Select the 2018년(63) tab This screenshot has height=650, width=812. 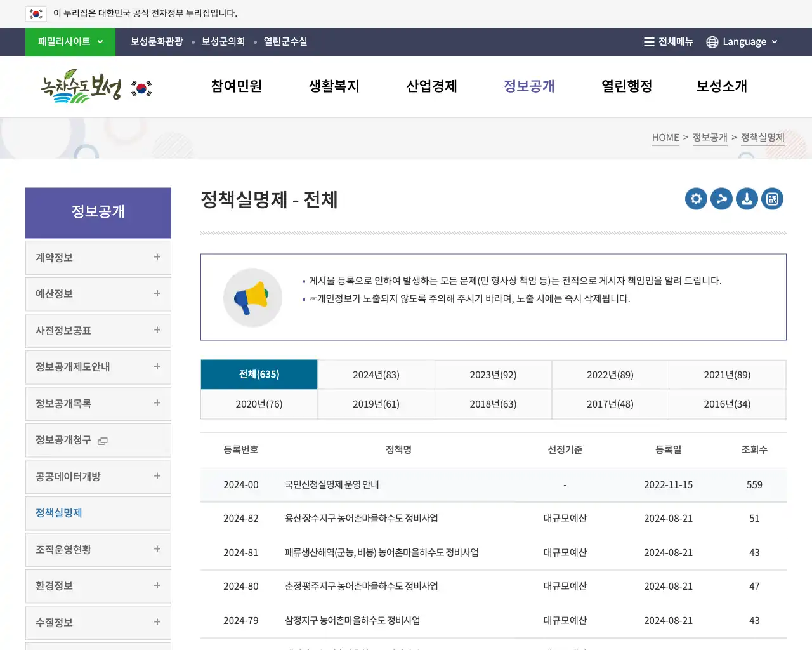coord(493,404)
